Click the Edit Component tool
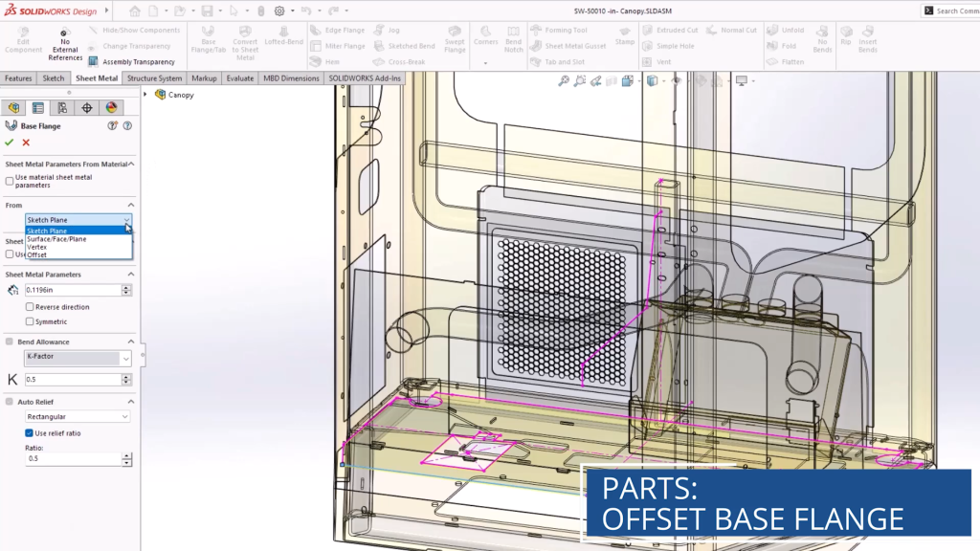This screenshot has height=551, width=980. coord(23,39)
